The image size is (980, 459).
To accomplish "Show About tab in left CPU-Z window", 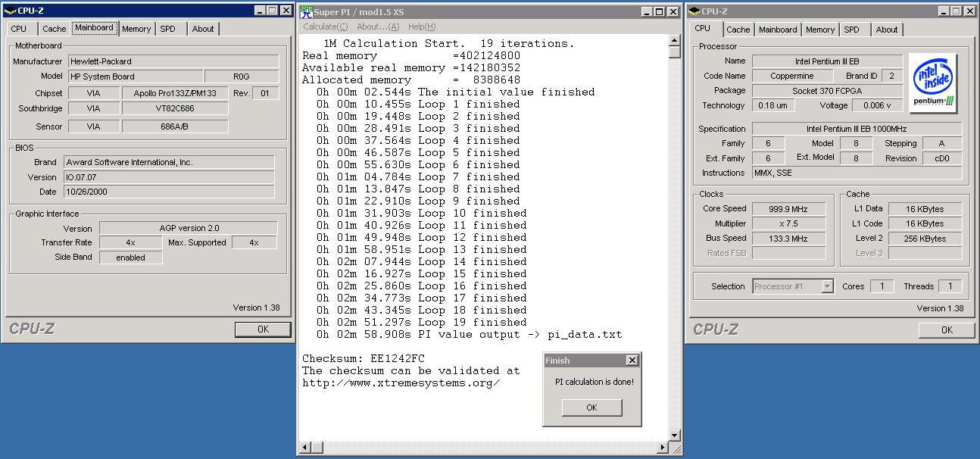I will click(202, 29).
